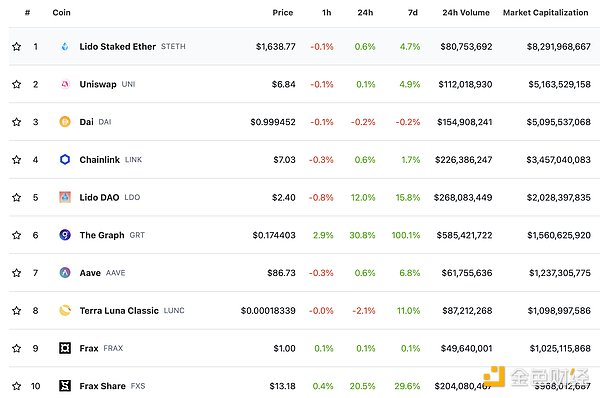Open the Dai coin logo
This screenshot has width=600, height=398.
[x=65, y=122]
